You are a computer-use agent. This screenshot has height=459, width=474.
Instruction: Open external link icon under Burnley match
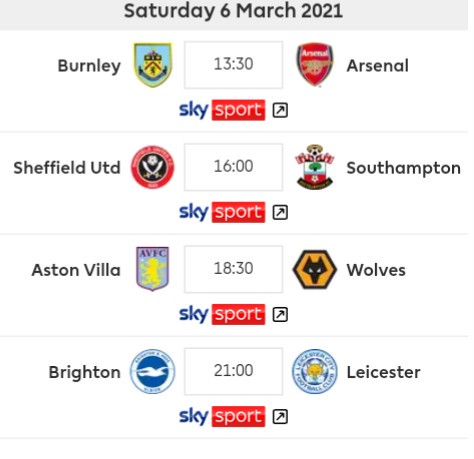pyautogui.click(x=280, y=110)
